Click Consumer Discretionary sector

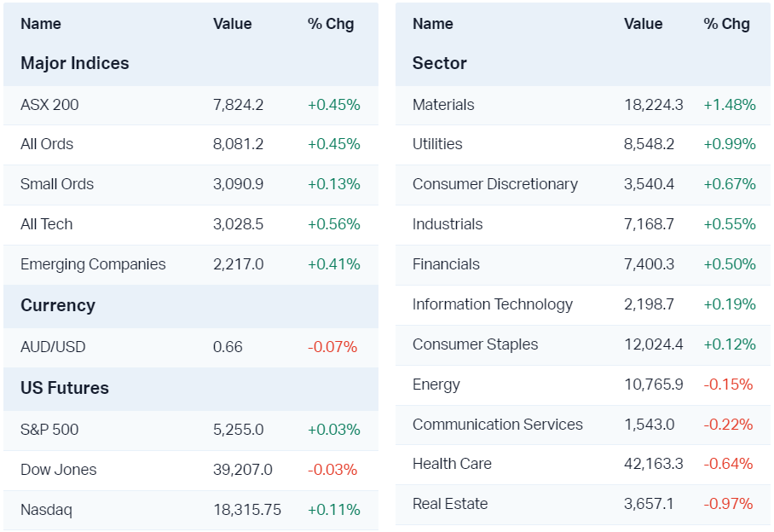[x=495, y=184]
